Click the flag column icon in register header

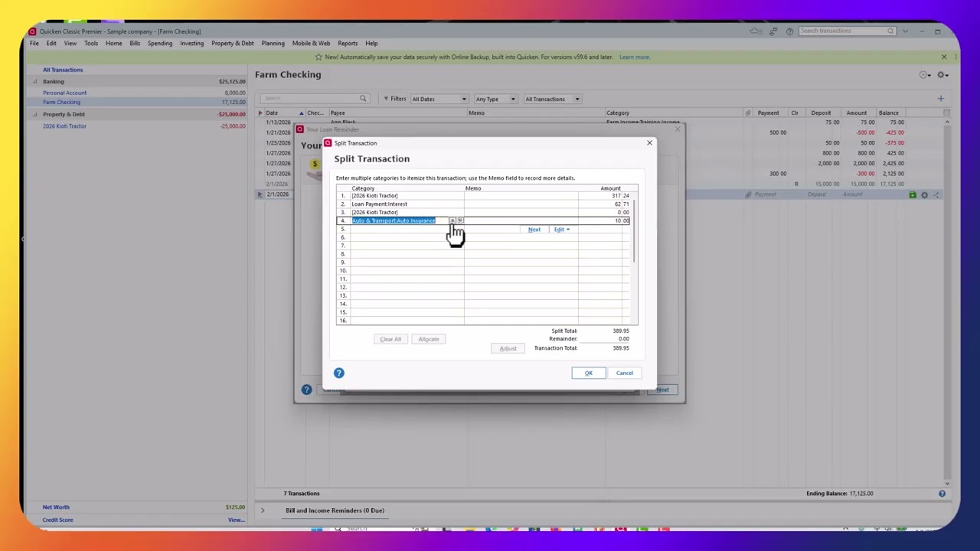pos(260,112)
